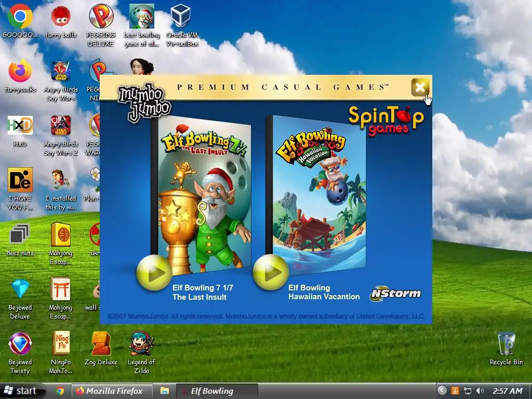Play Elf Bowling 7 1/7 with yellow button

(154, 272)
